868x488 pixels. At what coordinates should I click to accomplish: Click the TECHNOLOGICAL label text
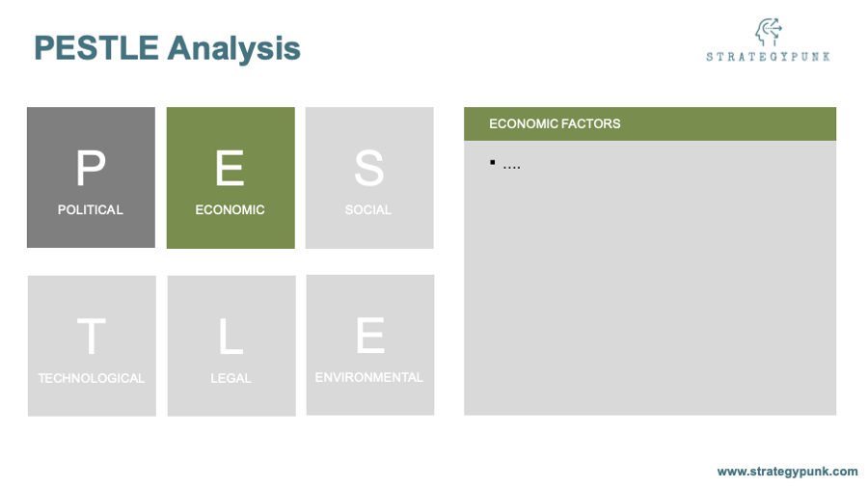pos(92,378)
